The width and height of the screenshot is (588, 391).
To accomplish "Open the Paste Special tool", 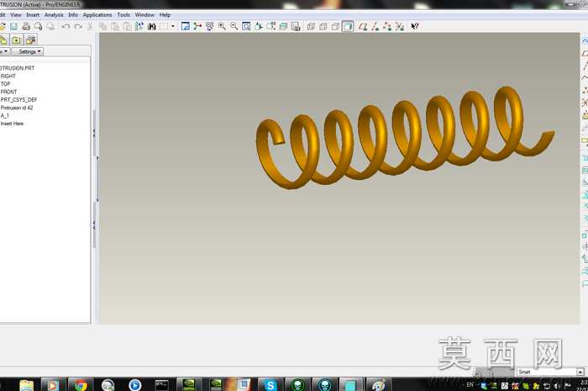I will (x=128, y=26).
